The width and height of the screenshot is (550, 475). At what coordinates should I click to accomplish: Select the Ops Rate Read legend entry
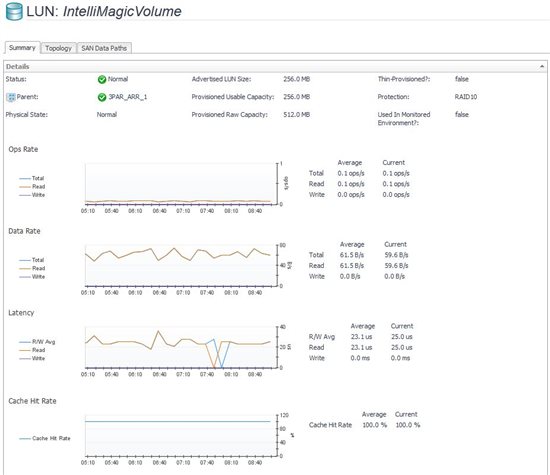pyautogui.click(x=32, y=187)
